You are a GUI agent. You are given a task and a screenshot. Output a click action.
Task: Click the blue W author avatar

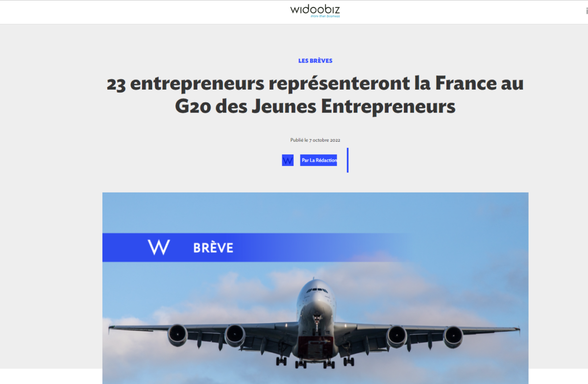(288, 160)
